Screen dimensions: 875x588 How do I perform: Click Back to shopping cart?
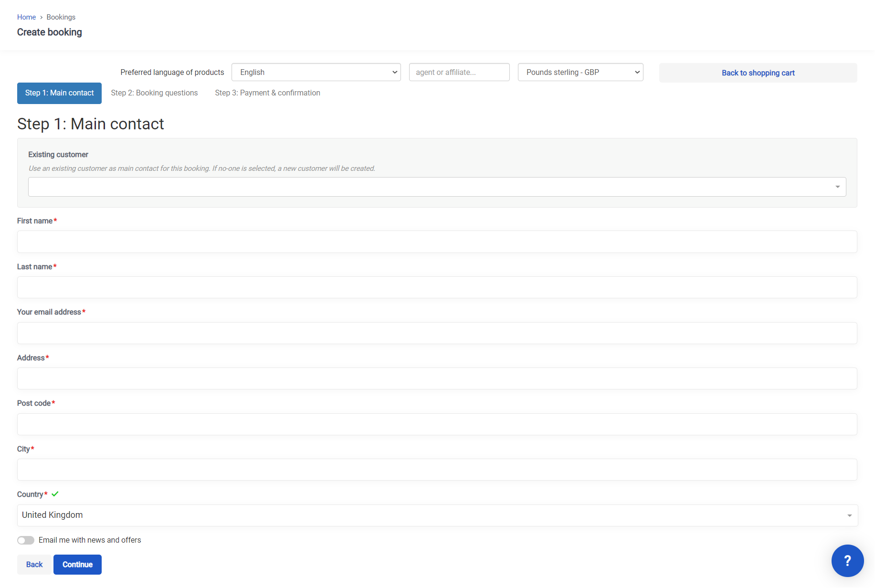pyautogui.click(x=758, y=73)
